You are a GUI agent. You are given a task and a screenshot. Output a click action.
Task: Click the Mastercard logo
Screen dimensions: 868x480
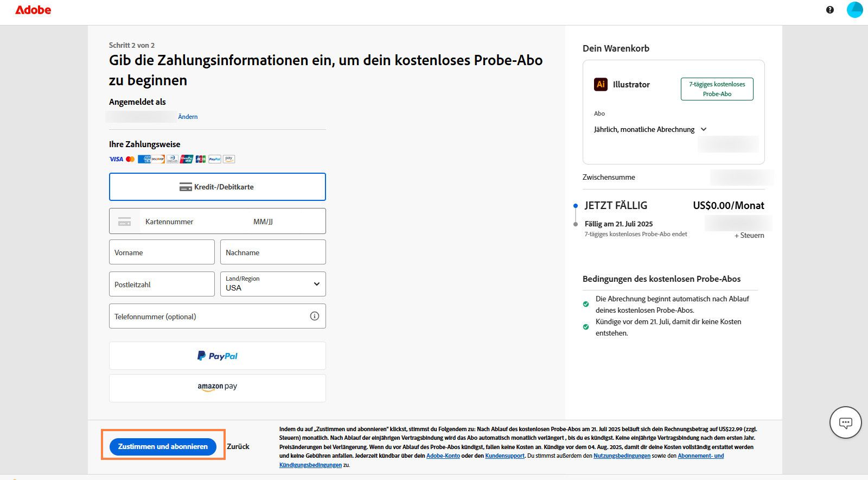point(130,159)
